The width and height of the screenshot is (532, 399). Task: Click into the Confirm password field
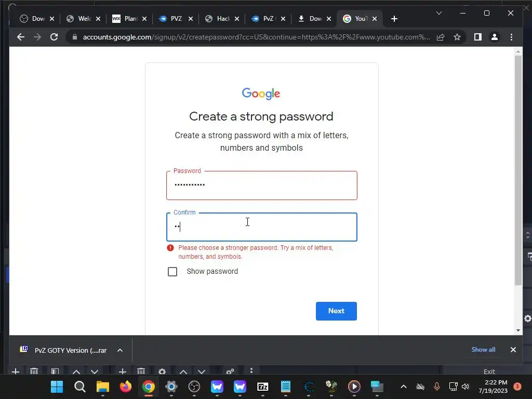(x=262, y=227)
